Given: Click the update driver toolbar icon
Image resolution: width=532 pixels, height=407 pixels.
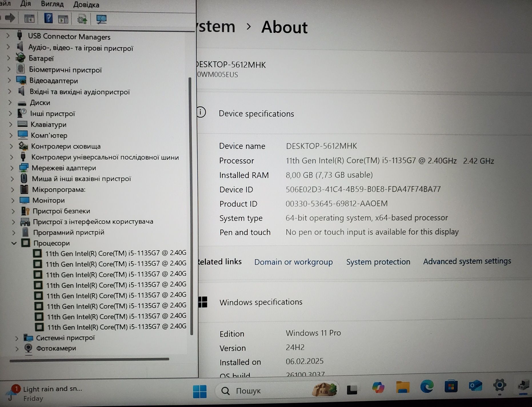Looking at the screenshot, I should (x=82, y=19).
